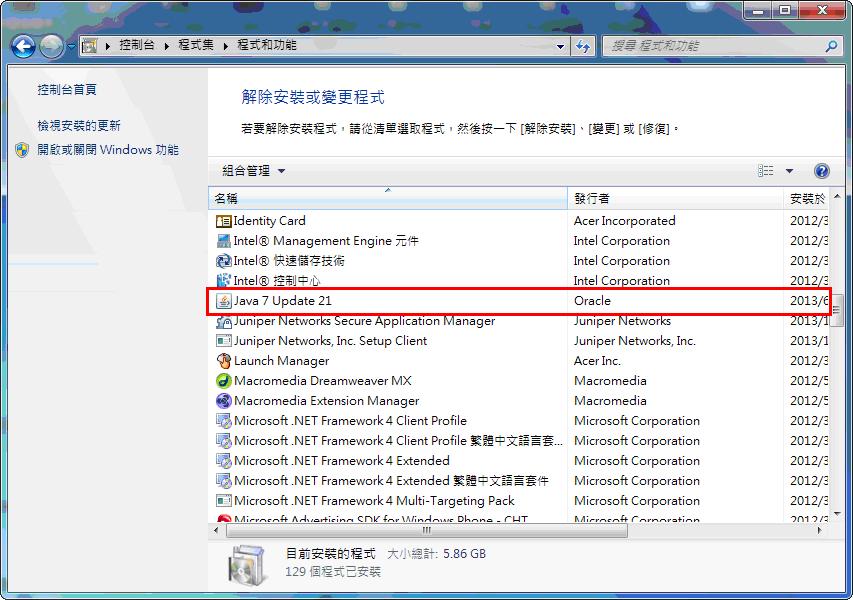Go back with the blue arrow button
The width and height of the screenshot is (853, 600).
[x=23, y=47]
